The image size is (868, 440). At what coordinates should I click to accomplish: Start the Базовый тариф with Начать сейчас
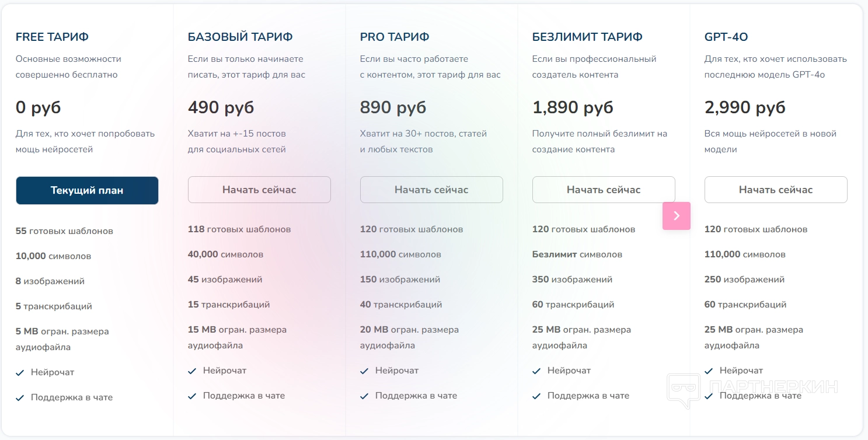[x=259, y=190]
